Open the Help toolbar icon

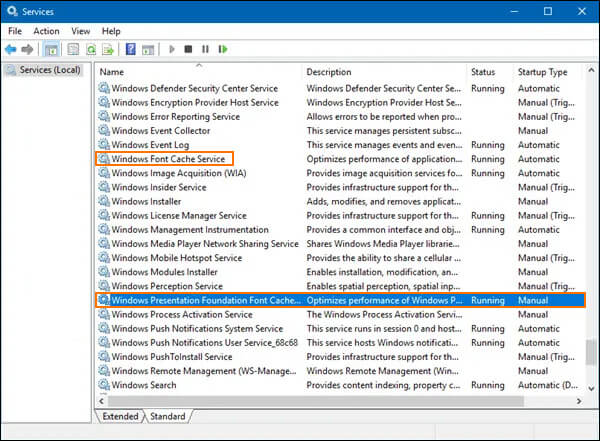click(x=130, y=49)
